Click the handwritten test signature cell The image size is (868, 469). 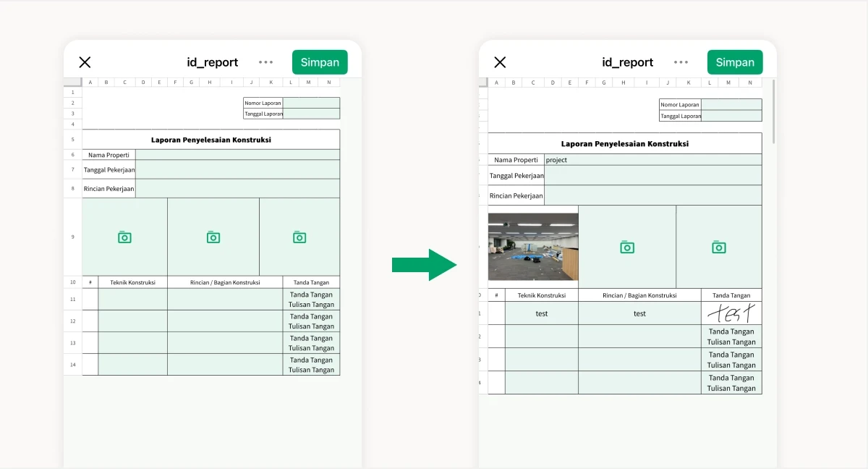[731, 313]
